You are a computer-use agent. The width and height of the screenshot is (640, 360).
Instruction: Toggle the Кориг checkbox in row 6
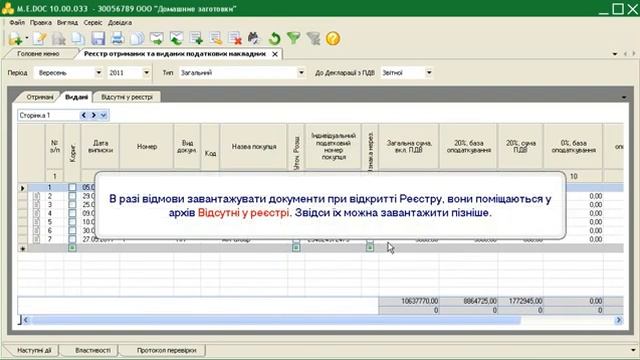(72, 231)
